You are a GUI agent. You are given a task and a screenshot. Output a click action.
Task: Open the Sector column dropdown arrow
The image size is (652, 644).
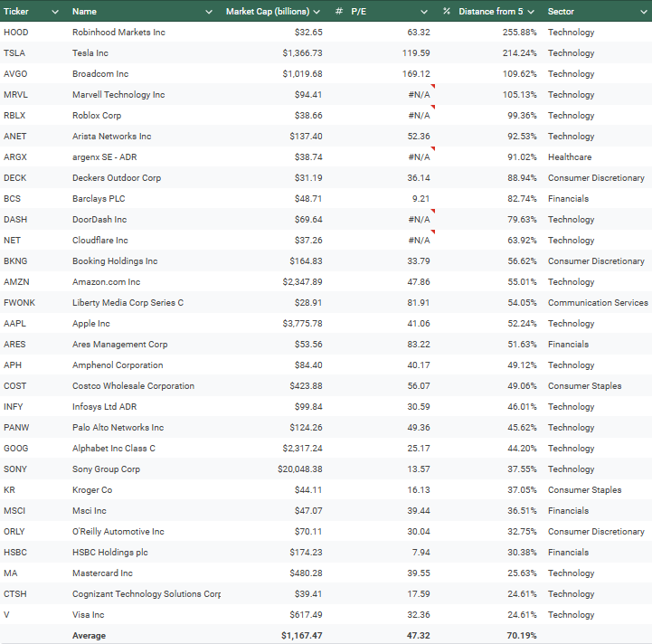pyautogui.click(x=643, y=12)
